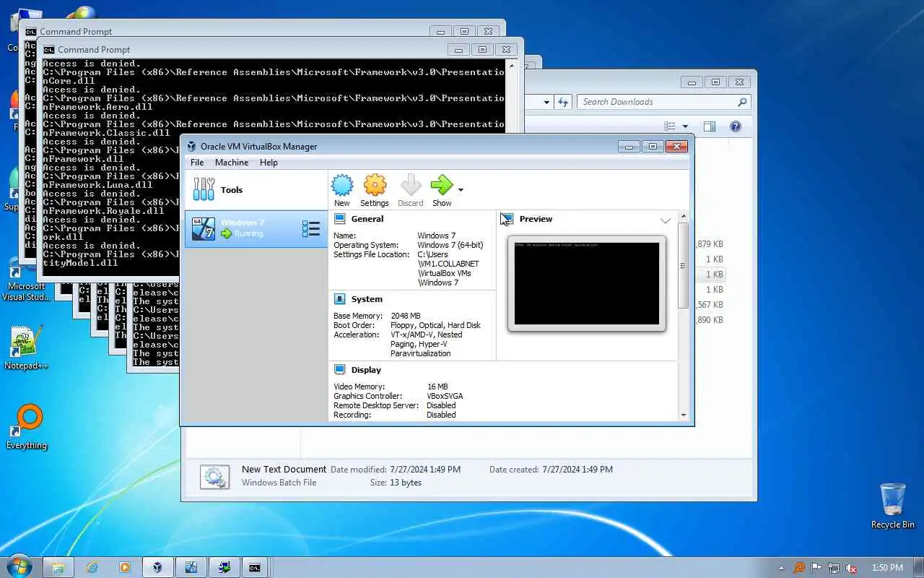The width and height of the screenshot is (924, 578).
Task: Open the Show button dropdown arrow
Action: 461,191
